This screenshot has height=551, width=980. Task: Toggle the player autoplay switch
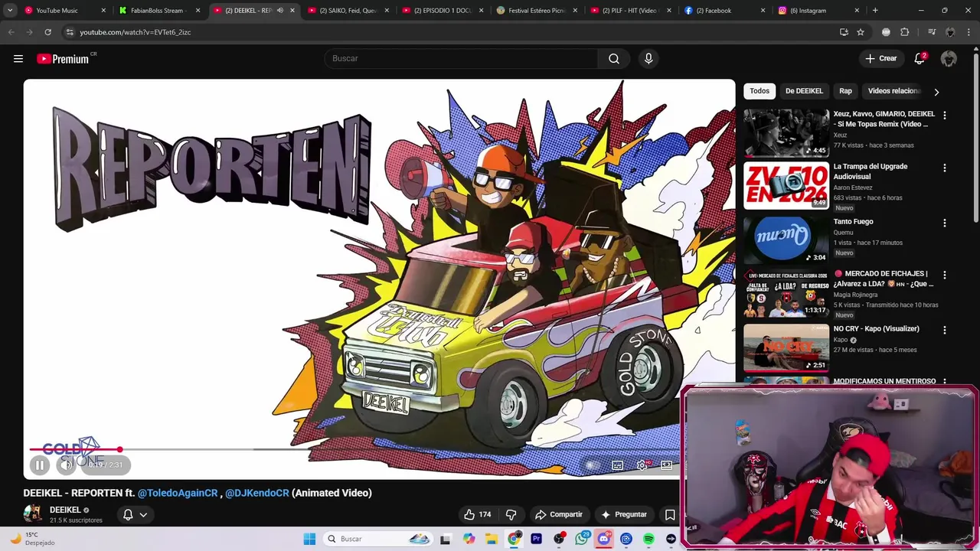pyautogui.click(x=592, y=465)
